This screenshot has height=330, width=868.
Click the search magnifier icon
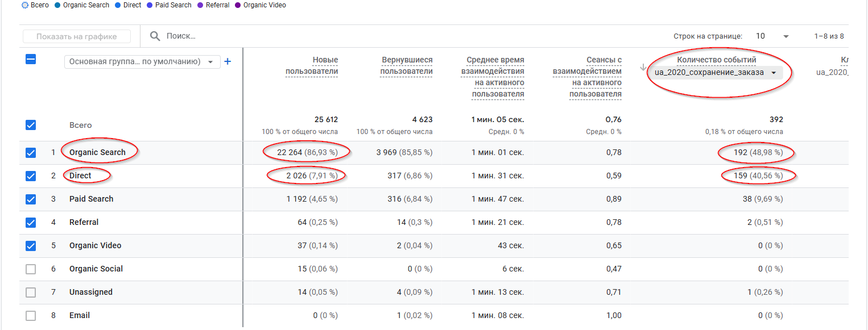pos(155,36)
